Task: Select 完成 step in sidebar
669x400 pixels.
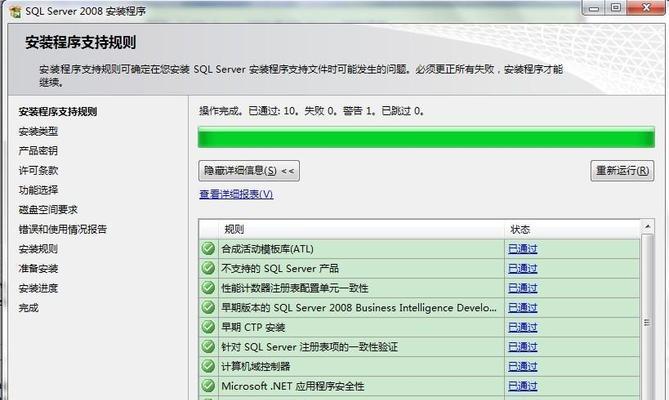Action: click(28, 307)
